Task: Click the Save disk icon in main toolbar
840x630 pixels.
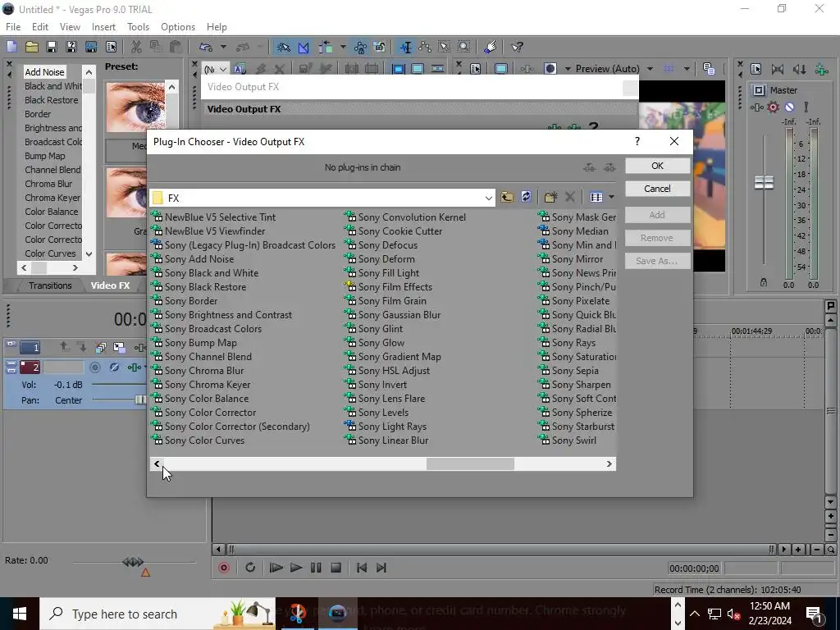Action: 52,47
